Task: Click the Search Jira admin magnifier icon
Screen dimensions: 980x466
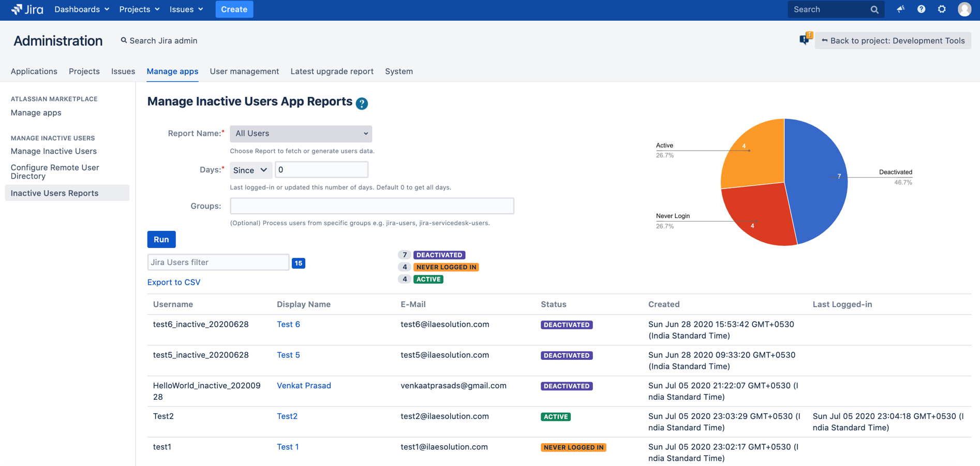Action: click(123, 40)
